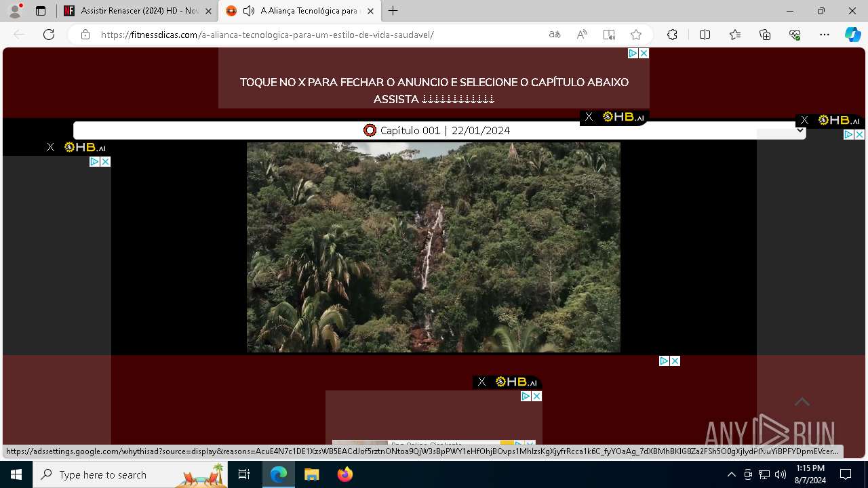Close the right sidebar Google ad X
Viewport: 868px width, 488px height.
(x=859, y=135)
